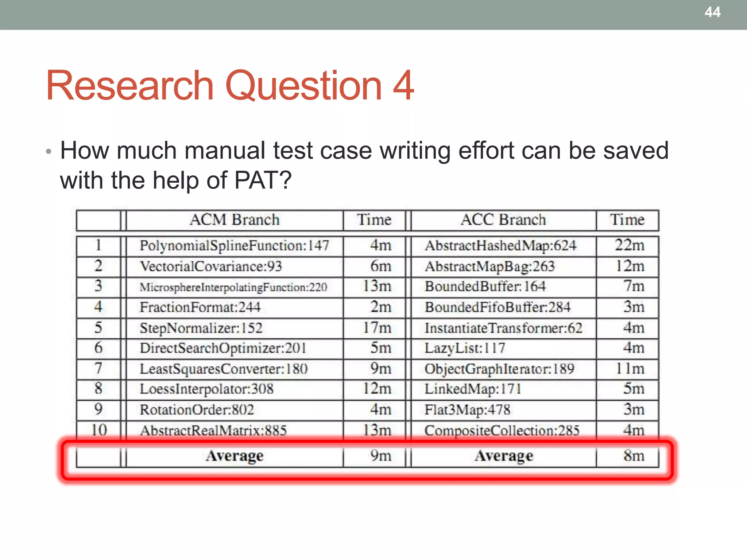The width and height of the screenshot is (747, 560).
Task: Select the LoessInterpolator:308 entry
Action: [206, 389]
